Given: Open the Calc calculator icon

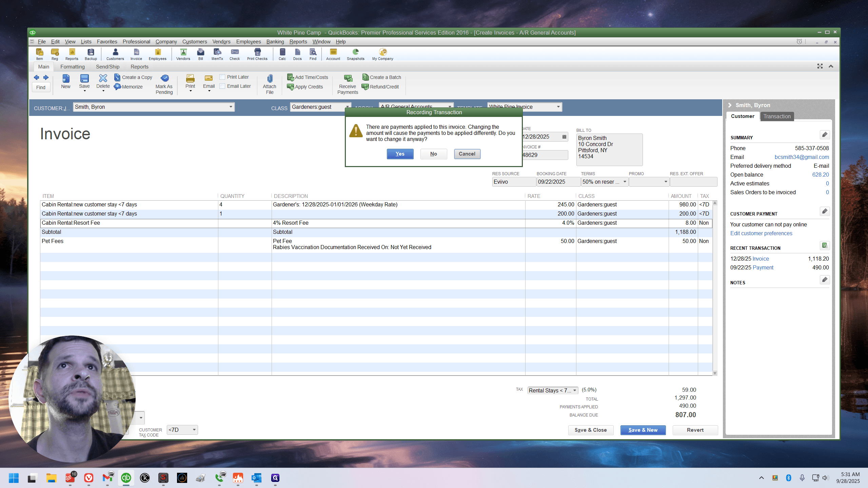Looking at the screenshot, I should (282, 54).
